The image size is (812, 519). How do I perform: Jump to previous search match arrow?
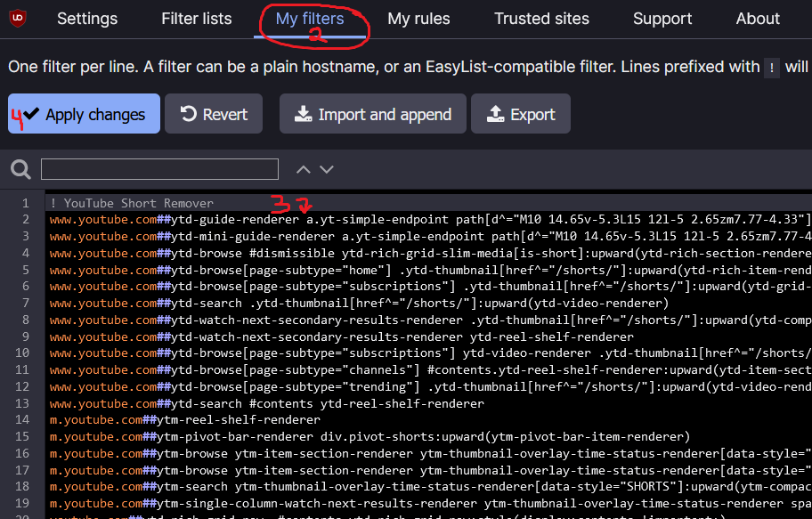(x=304, y=169)
